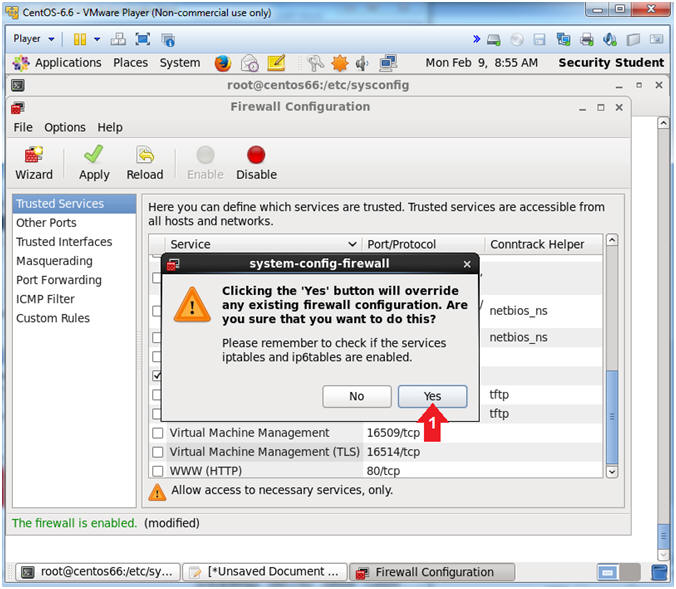Disable the firewall with the red button
The image size is (676, 589).
256,163
